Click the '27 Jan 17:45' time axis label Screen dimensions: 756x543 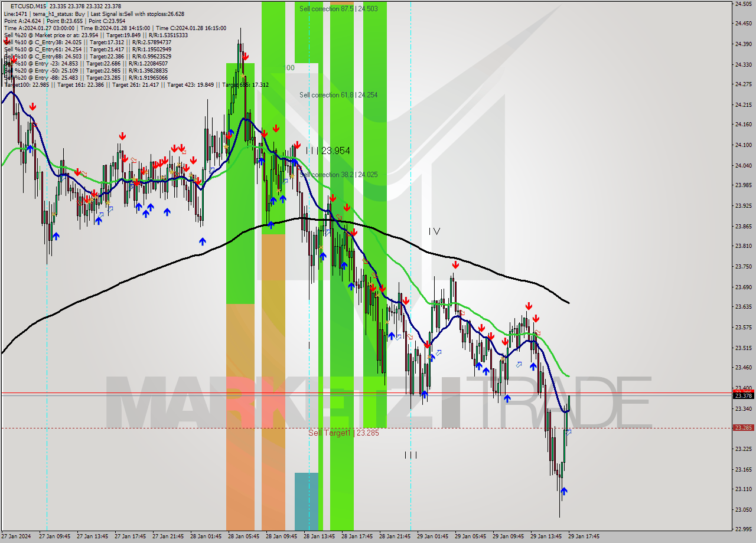(130, 537)
